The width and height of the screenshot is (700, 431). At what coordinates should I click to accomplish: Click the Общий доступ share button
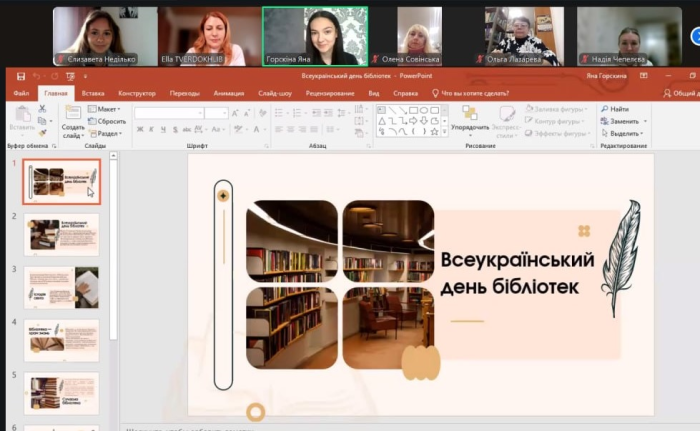pos(680,93)
